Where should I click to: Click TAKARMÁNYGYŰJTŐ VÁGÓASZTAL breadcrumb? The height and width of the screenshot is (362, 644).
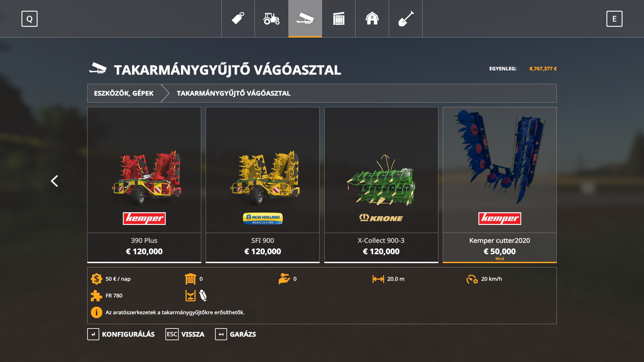(x=234, y=93)
